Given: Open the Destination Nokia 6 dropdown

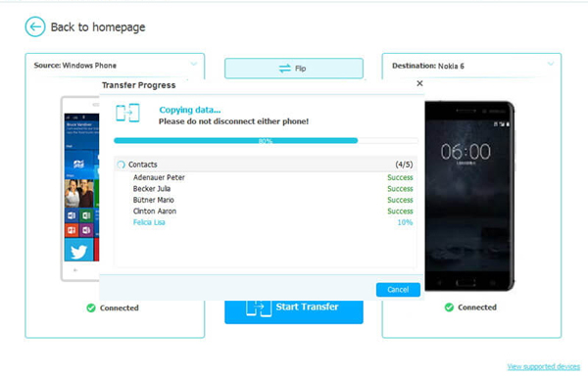Looking at the screenshot, I should coord(550,64).
